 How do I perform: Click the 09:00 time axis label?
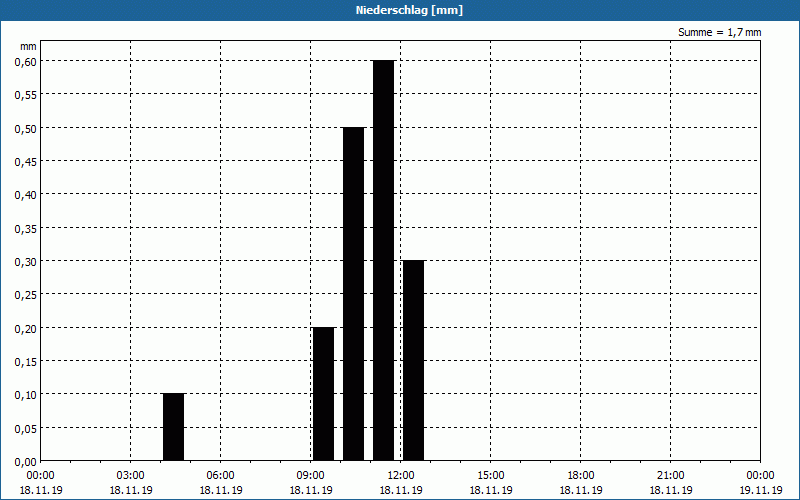(311, 476)
